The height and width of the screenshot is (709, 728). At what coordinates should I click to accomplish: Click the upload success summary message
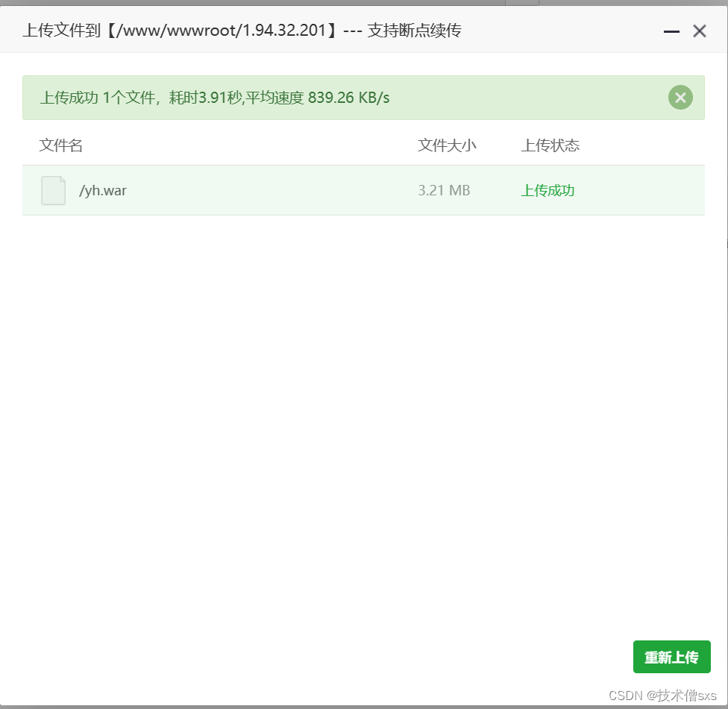[x=215, y=98]
